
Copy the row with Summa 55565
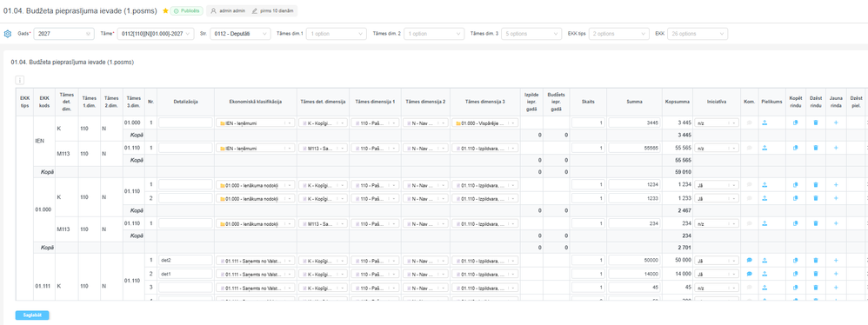click(796, 148)
